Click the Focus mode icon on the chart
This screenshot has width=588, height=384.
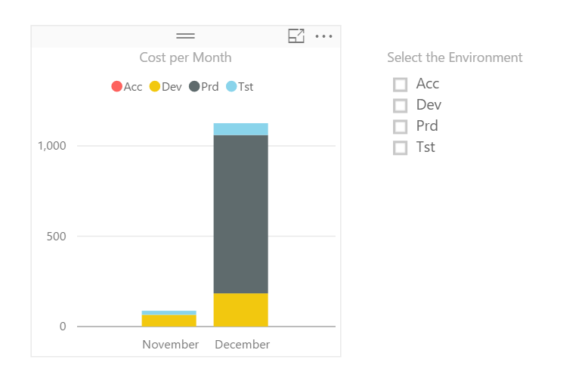coord(296,36)
